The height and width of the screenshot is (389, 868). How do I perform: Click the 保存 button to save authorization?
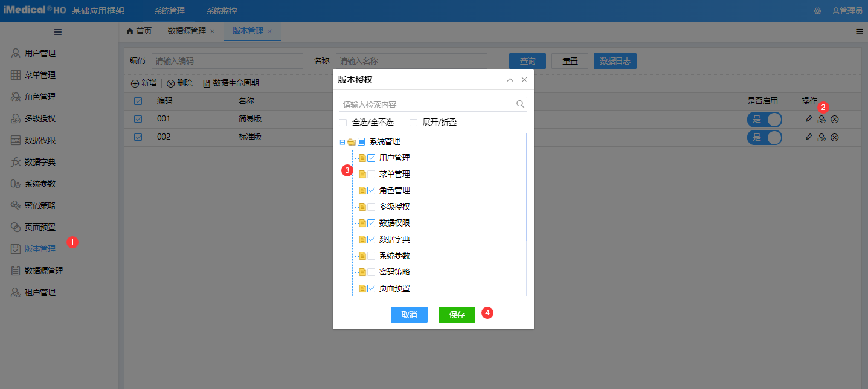point(457,314)
